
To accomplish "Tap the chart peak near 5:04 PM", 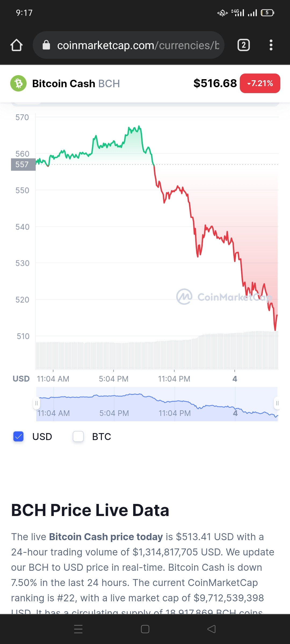I will 139,126.
